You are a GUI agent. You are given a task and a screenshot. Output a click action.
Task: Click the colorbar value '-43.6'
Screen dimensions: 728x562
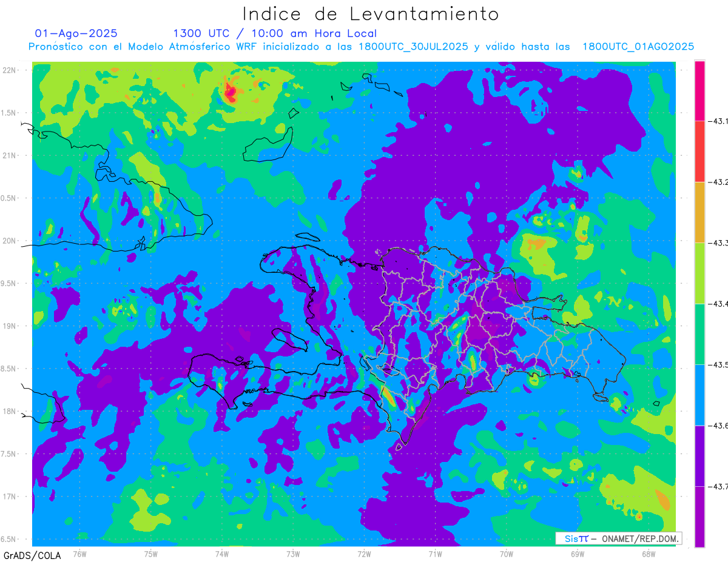coord(718,426)
